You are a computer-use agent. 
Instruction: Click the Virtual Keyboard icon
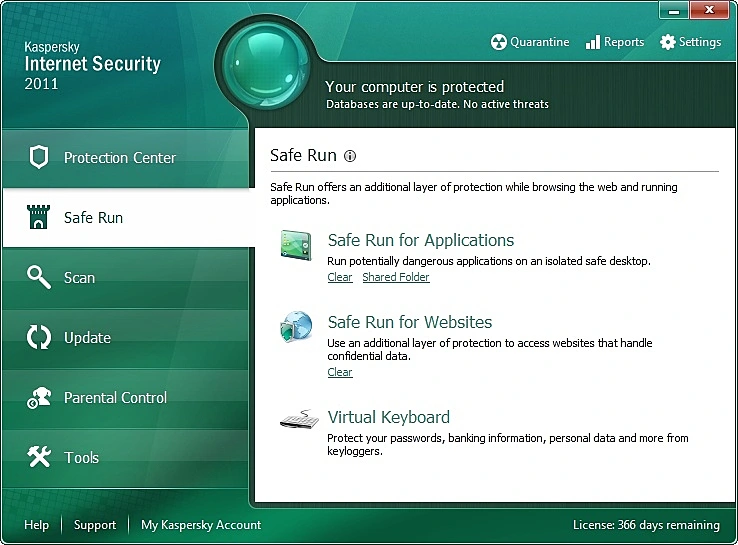coord(298,420)
